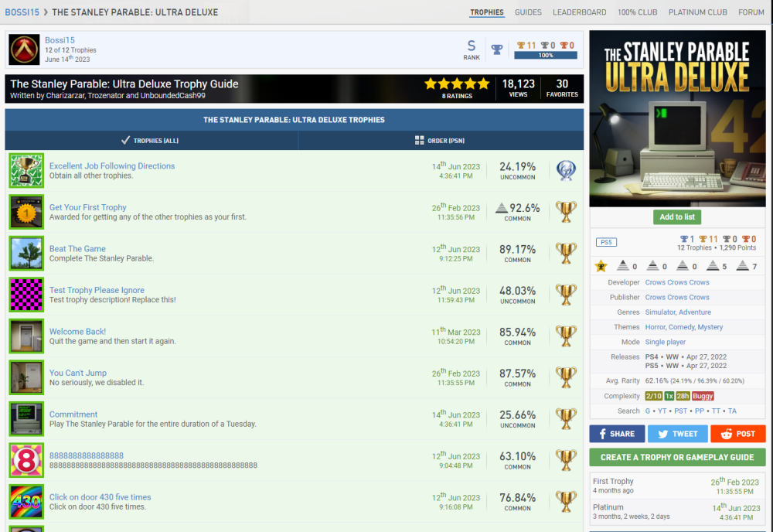Open the Bossi15 user avatar image
This screenshot has width=773, height=532.
point(24,49)
